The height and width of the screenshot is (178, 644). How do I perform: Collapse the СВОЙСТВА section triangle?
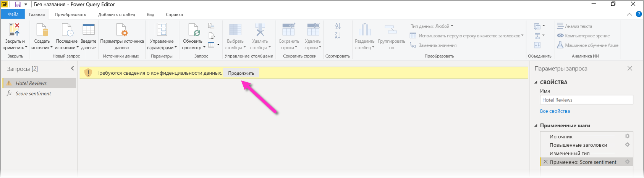(536, 82)
